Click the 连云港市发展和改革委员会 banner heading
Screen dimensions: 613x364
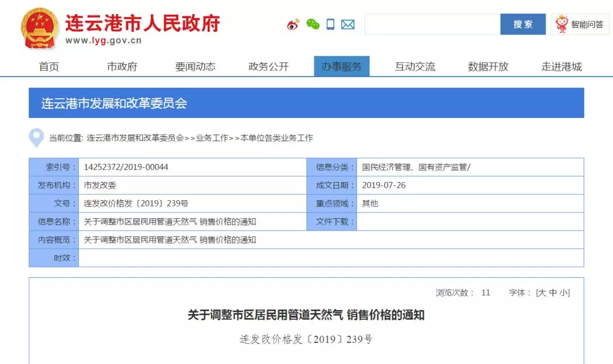click(x=114, y=103)
